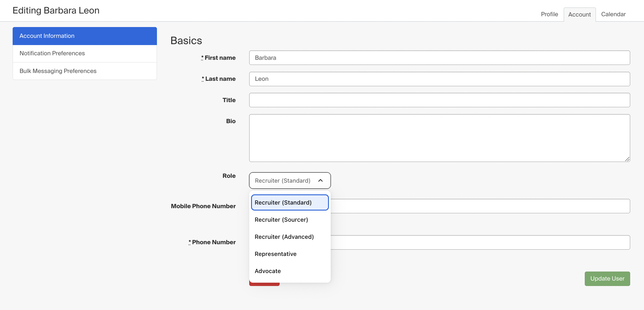Choose Recruiter (Sourcer) option
This screenshot has width=644, height=310.
coord(290,220)
